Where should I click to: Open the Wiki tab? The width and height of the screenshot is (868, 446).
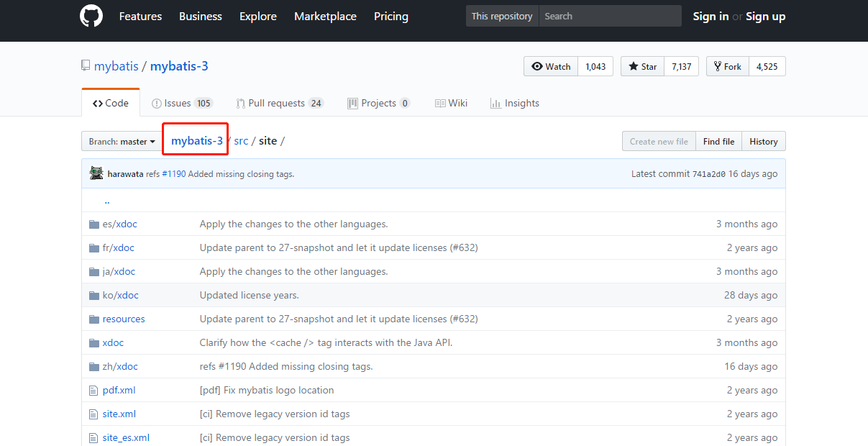pos(451,103)
